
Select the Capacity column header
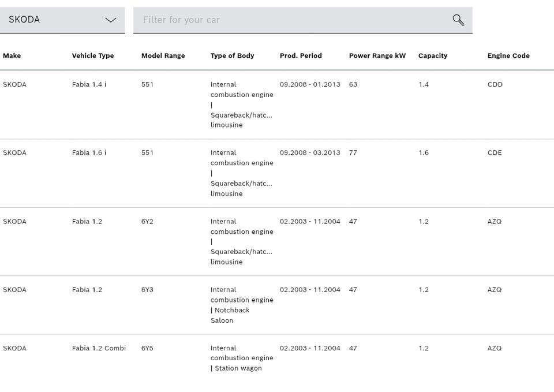point(433,56)
